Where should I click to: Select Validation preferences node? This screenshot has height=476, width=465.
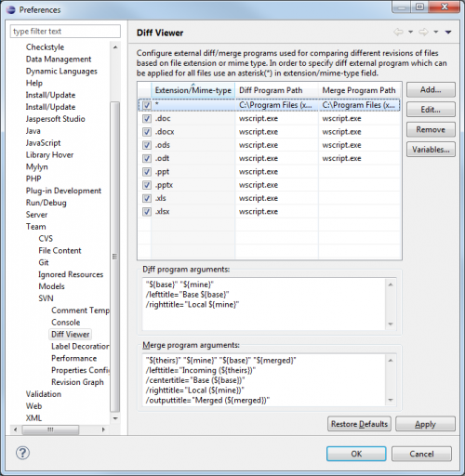click(44, 394)
